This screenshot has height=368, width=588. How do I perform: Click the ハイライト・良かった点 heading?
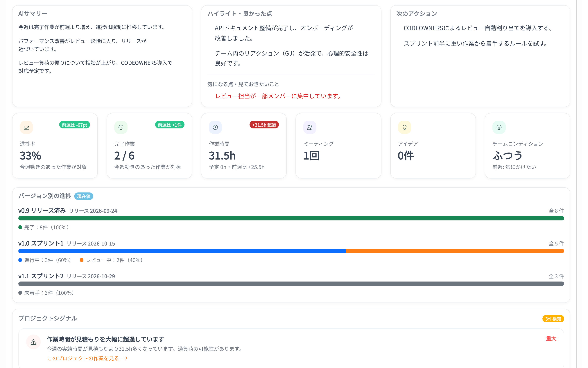pyautogui.click(x=240, y=14)
